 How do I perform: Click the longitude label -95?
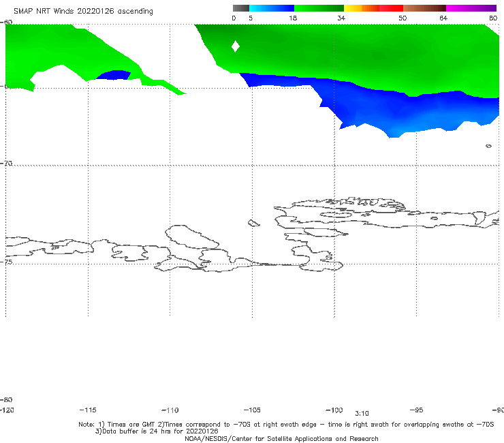click(x=416, y=410)
